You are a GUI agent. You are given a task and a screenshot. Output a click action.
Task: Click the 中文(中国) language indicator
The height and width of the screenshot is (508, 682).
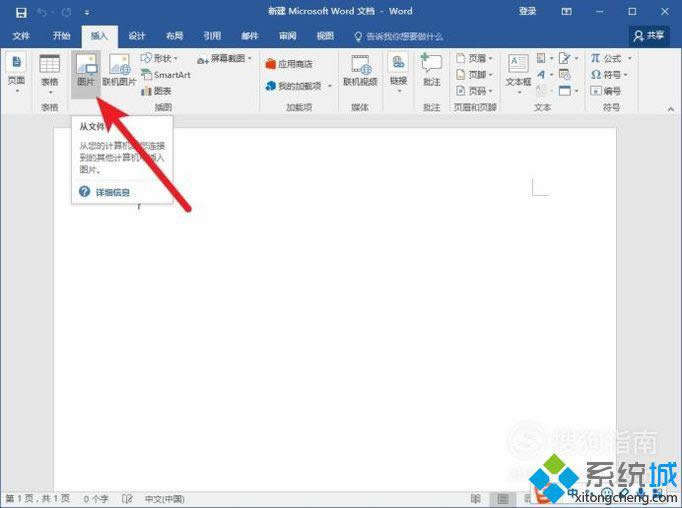pyautogui.click(x=164, y=499)
